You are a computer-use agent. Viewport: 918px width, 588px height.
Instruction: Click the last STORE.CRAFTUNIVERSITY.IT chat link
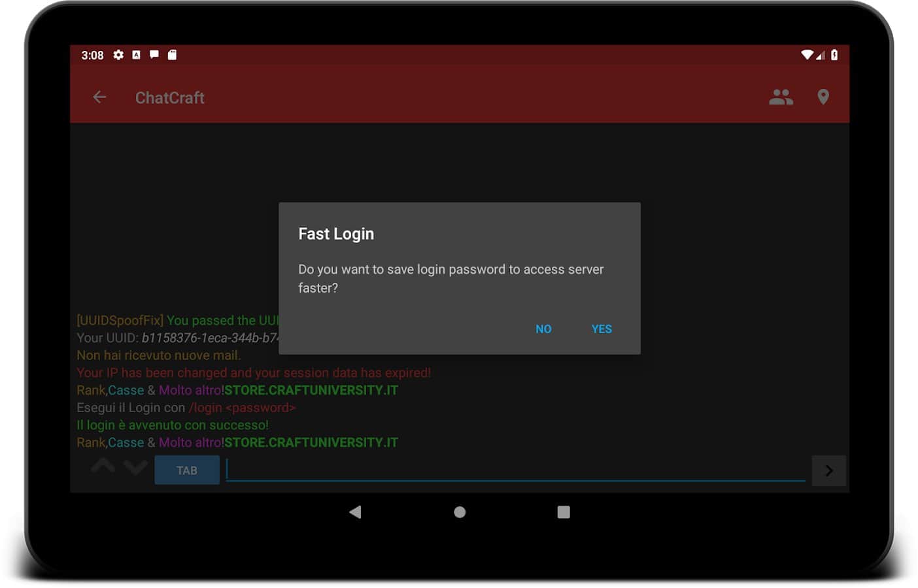click(x=311, y=442)
